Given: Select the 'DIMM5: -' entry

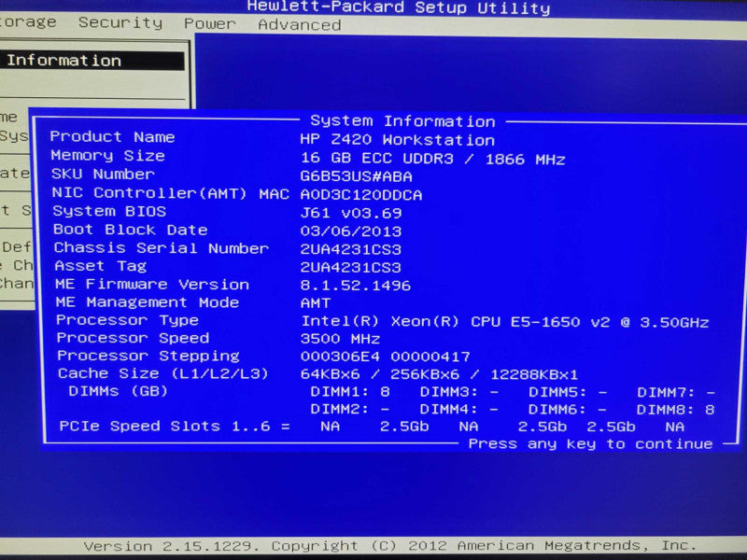Looking at the screenshot, I should tap(568, 393).
